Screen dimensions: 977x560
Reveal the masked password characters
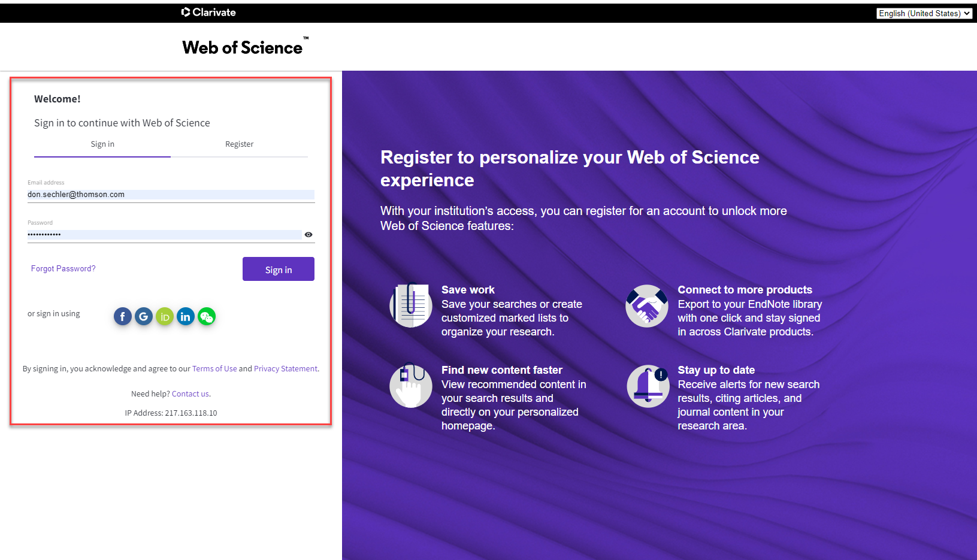(x=308, y=234)
